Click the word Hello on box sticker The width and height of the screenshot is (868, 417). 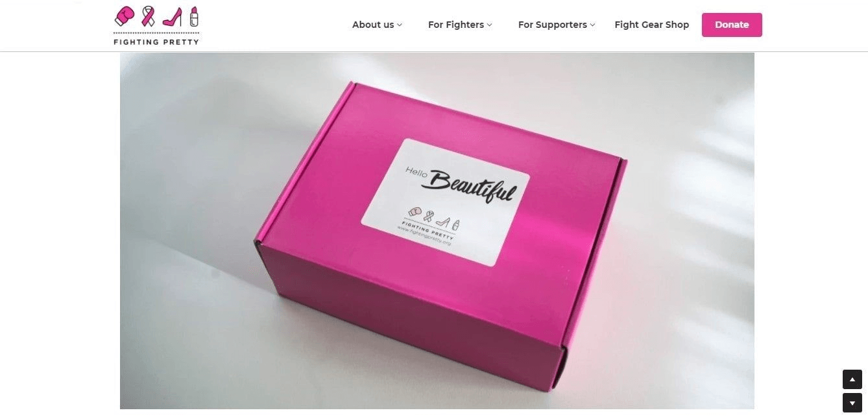(418, 173)
